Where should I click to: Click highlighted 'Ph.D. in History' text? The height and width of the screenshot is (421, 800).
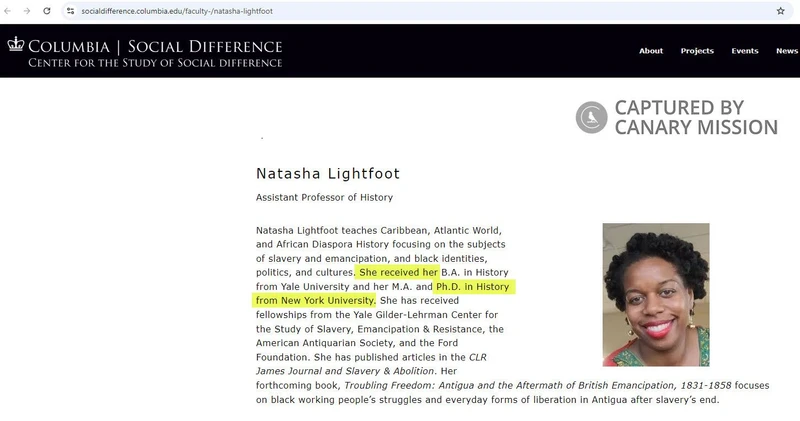(472, 287)
